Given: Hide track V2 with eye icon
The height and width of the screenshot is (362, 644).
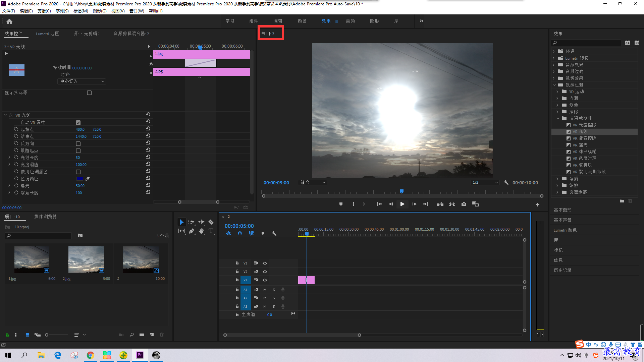Looking at the screenshot, I should coord(265,271).
